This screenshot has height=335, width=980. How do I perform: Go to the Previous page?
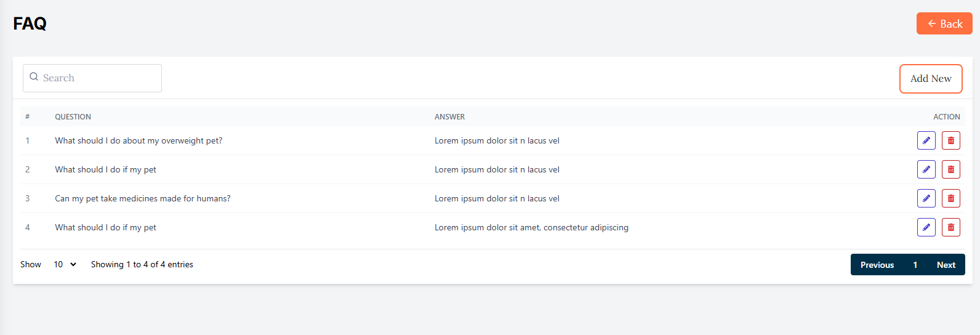pos(877,265)
